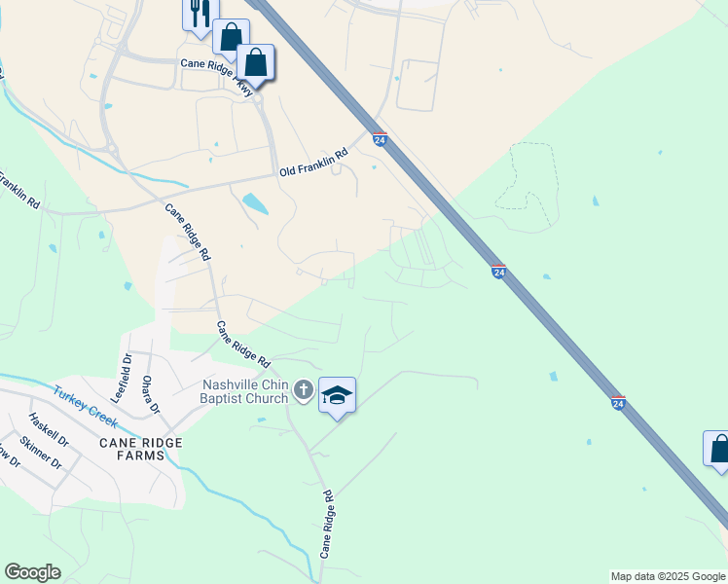The width and height of the screenshot is (728, 584).
Task: Click the Google logo
Action: pyautogui.click(x=32, y=572)
